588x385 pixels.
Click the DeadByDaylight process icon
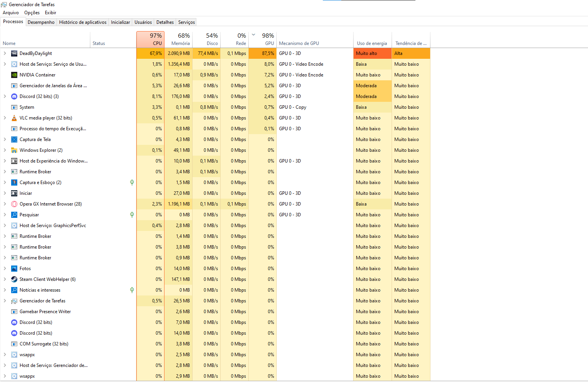[x=14, y=53]
